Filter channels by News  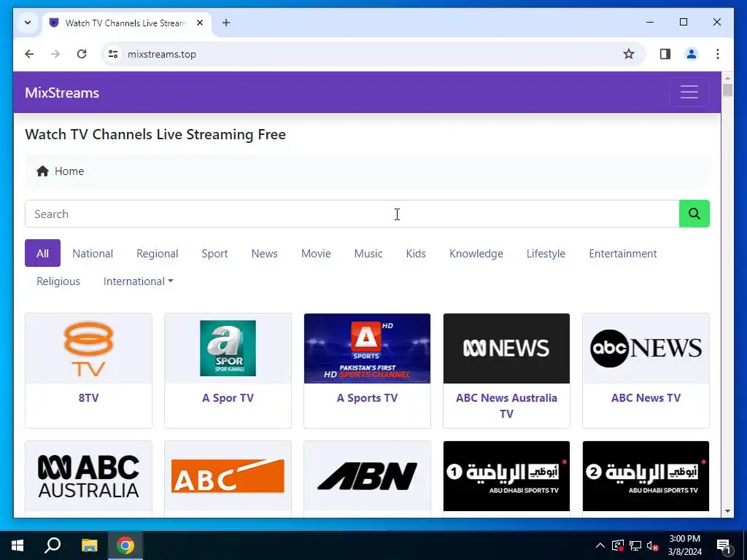click(x=264, y=253)
